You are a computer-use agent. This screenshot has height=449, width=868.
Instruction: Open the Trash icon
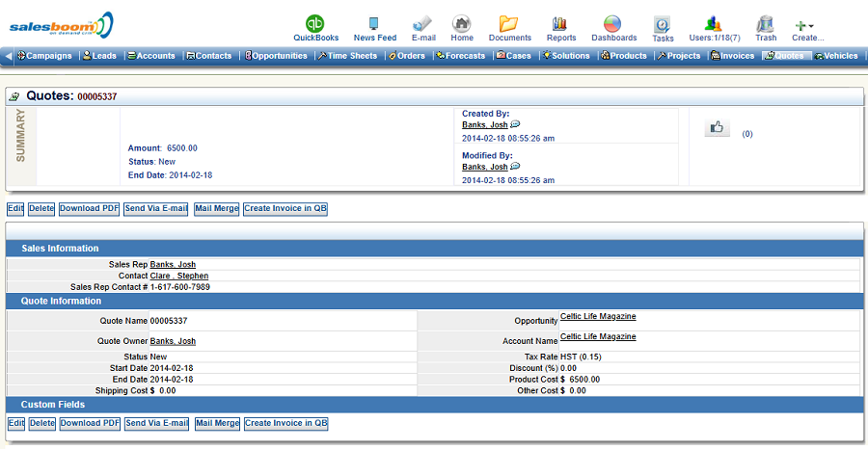[x=766, y=24]
